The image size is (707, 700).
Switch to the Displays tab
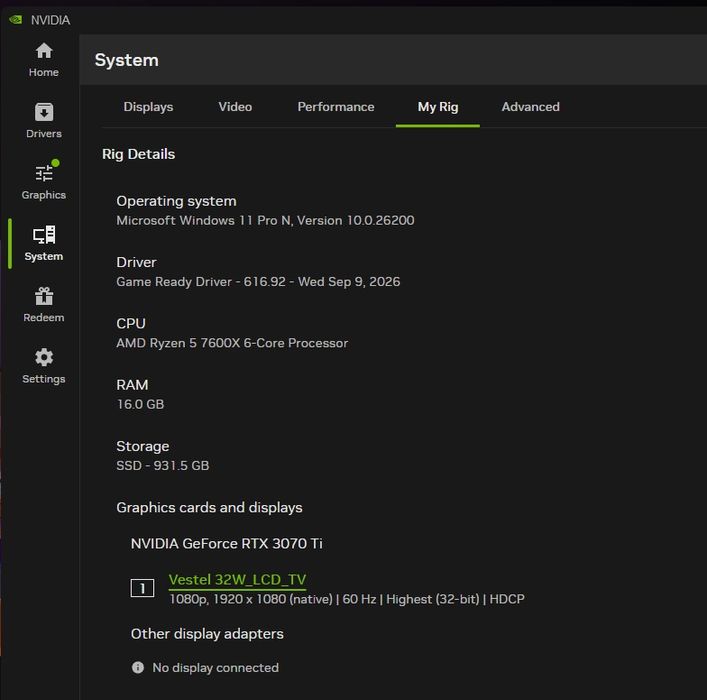tap(148, 107)
